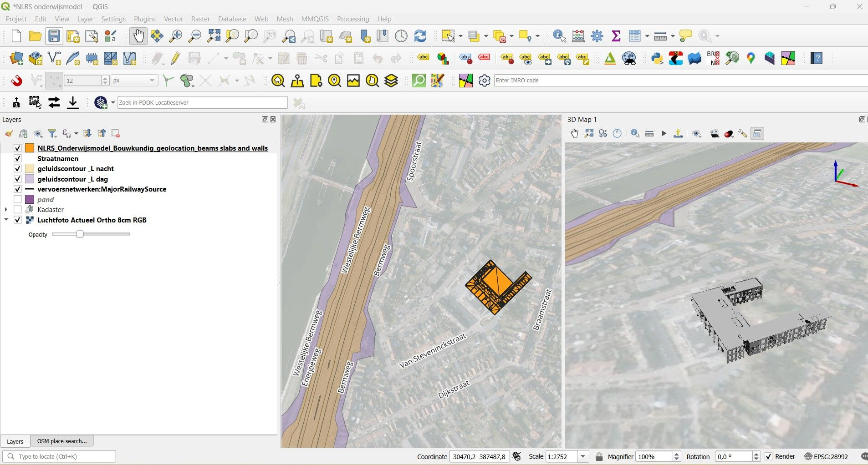Open the Processing menu
Image resolution: width=868 pixels, height=465 pixels.
352,19
